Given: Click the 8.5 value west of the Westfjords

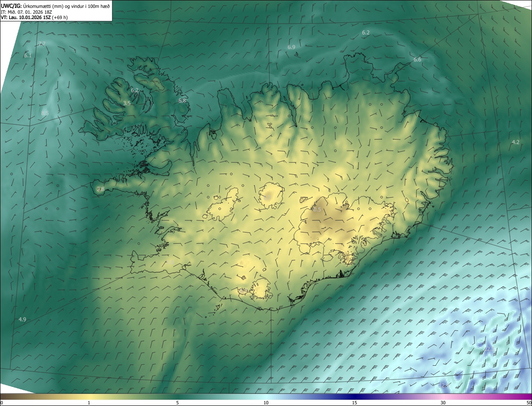Looking at the screenshot, I should 45,113.
